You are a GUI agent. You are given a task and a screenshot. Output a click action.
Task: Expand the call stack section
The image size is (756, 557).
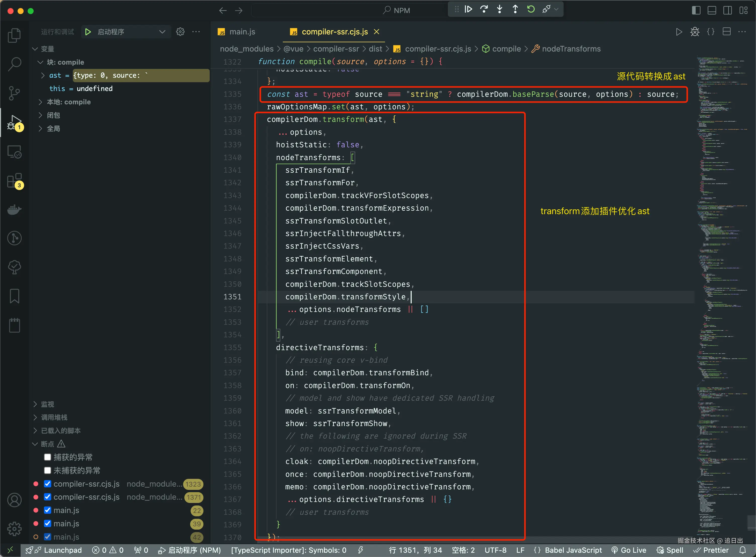54,417
